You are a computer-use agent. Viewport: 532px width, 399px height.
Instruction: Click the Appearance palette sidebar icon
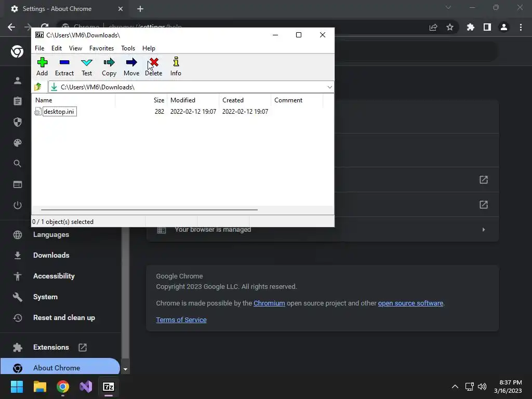[18, 143]
